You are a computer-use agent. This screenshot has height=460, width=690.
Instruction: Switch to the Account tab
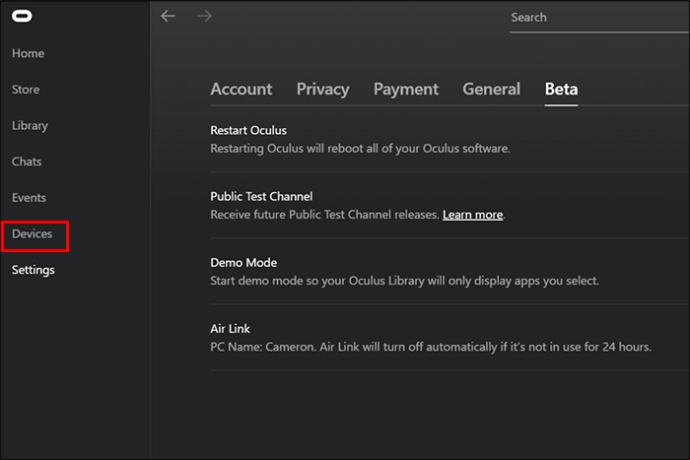pos(241,89)
